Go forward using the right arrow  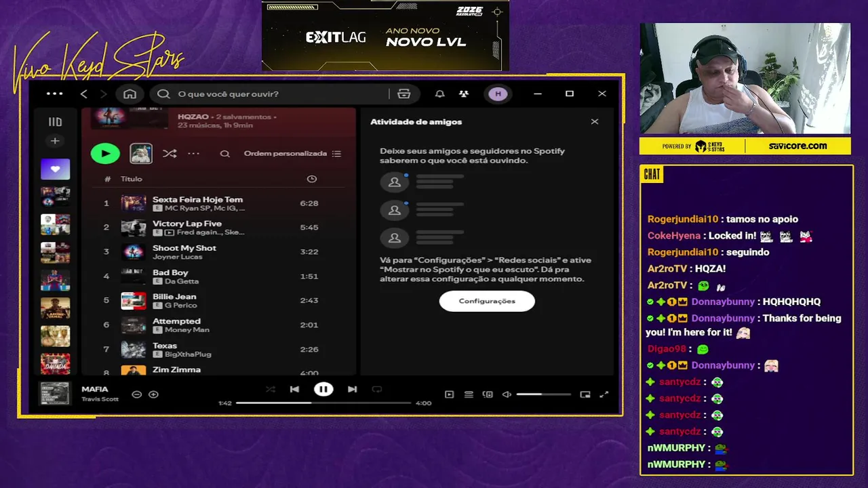coord(103,94)
